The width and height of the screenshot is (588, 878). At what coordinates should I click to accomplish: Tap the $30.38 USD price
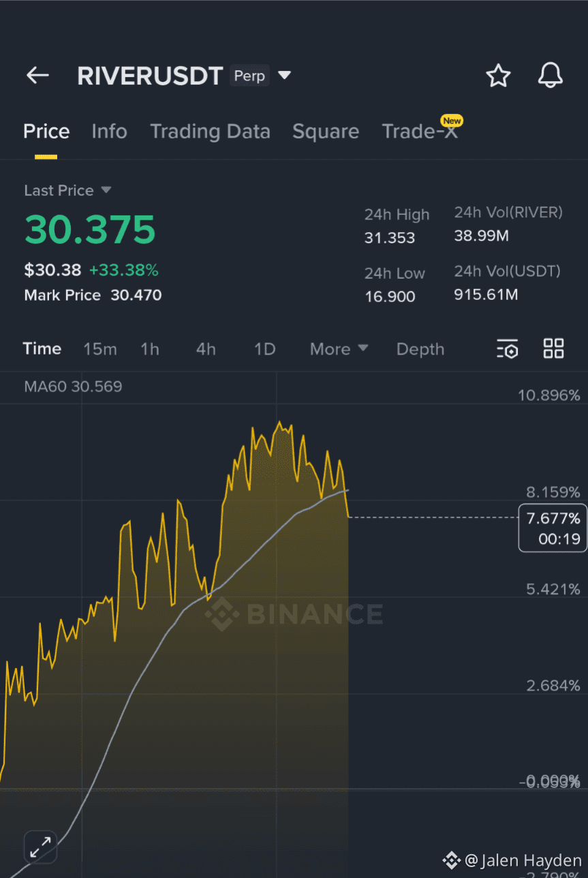52,271
